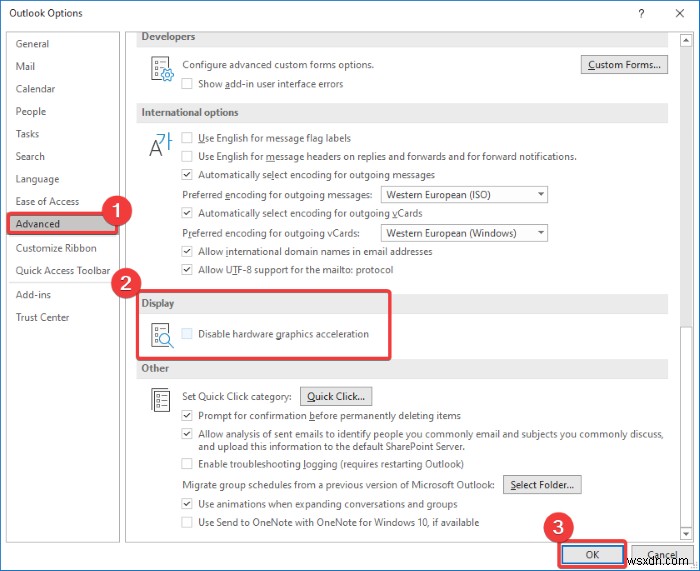The height and width of the screenshot is (571, 700).
Task: Click the Display section magnifier icon
Action: (x=162, y=335)
